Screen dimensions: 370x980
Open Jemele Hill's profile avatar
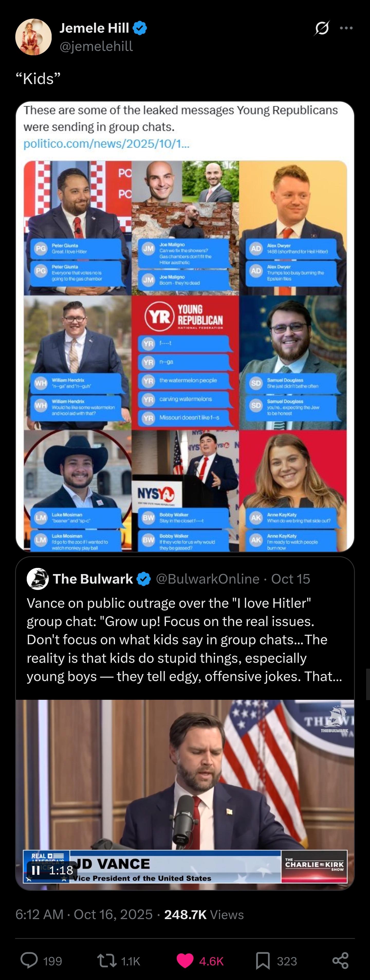coord(33,37)
